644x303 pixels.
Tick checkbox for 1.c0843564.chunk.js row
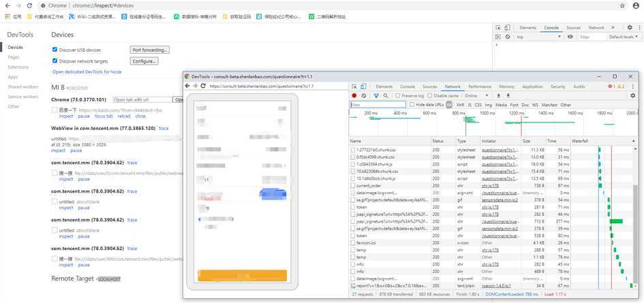[x=353, y=164]
